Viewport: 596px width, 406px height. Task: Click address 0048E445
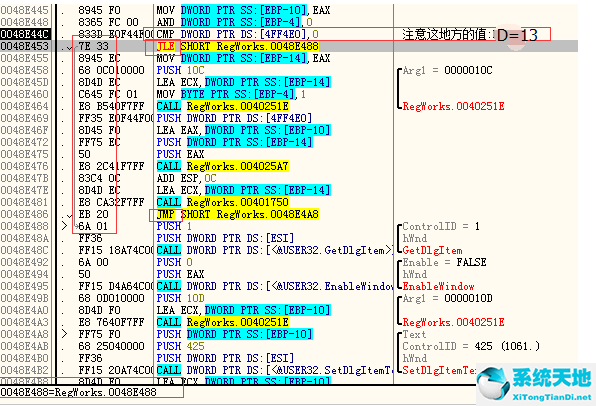pyautogui.click(x=25, y=10)
